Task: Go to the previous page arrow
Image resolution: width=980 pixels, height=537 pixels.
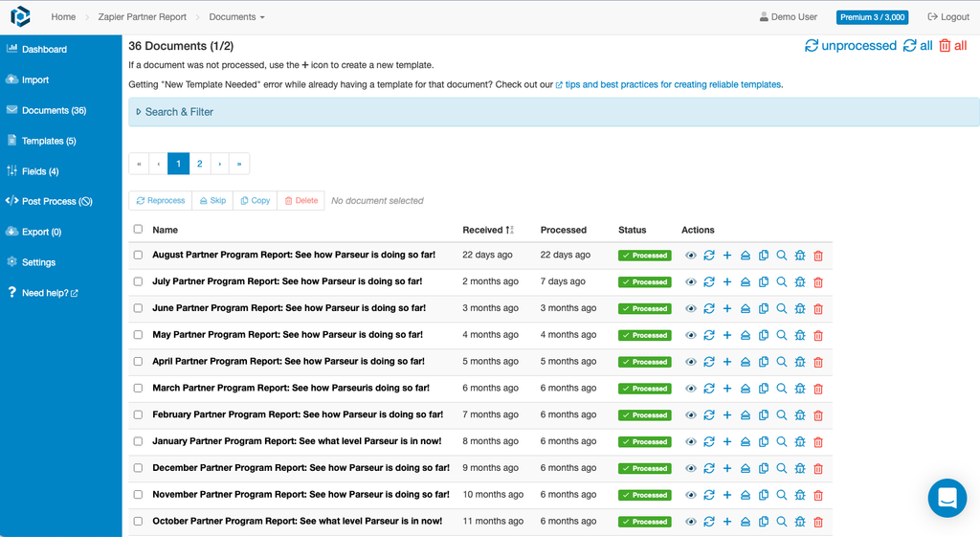Action: click(x=159, y=164)
